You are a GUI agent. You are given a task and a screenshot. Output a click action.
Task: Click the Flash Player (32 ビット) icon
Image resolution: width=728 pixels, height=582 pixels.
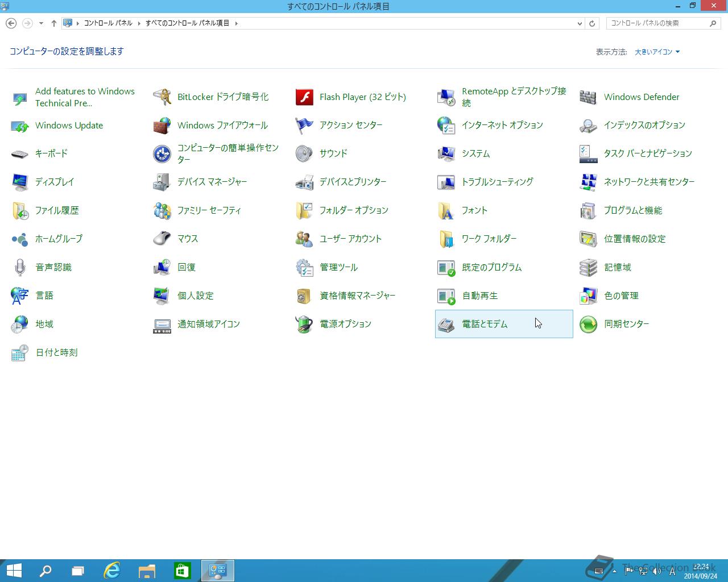point(304,97)
